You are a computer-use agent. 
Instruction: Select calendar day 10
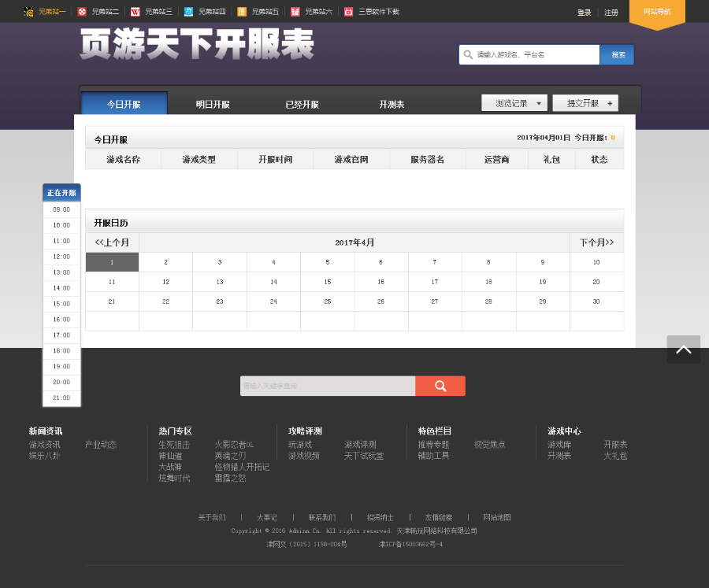pyautogui.click(x=597, y=262)
